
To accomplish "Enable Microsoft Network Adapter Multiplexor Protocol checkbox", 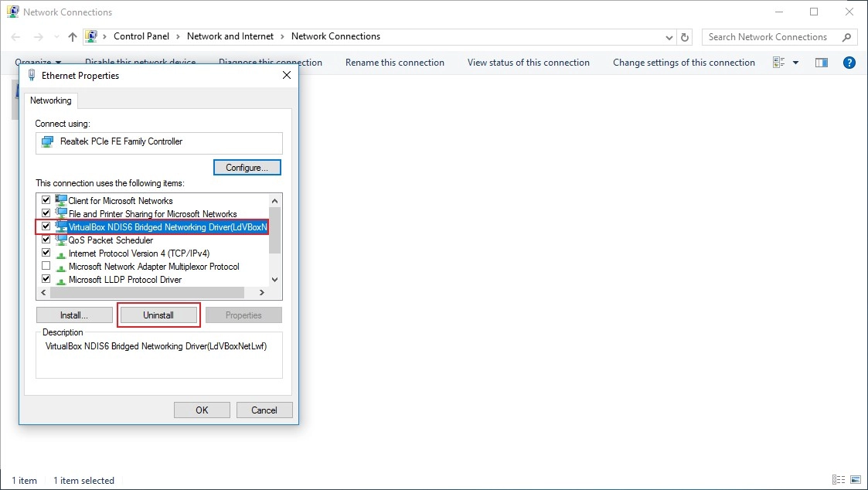I will tap(46, 266).
